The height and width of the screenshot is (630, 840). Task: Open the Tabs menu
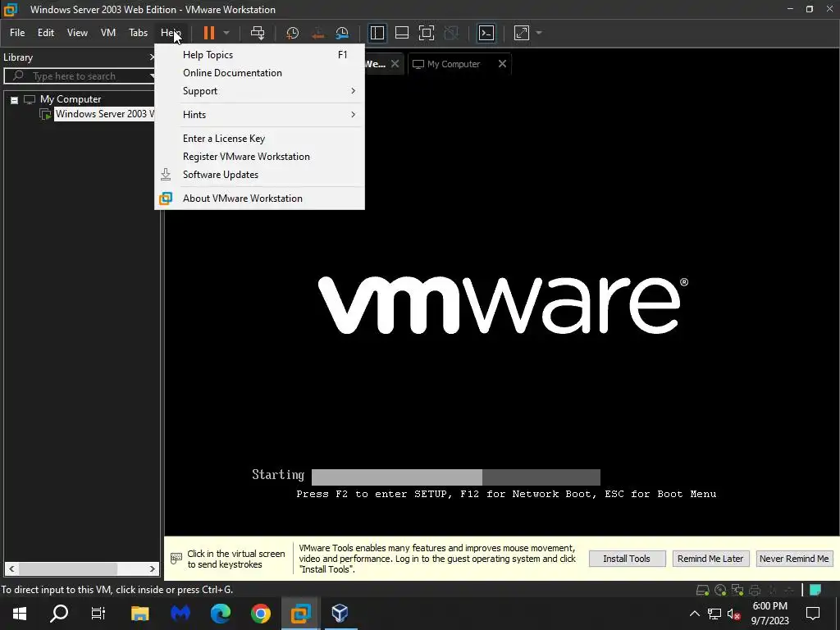coord(138,33)
